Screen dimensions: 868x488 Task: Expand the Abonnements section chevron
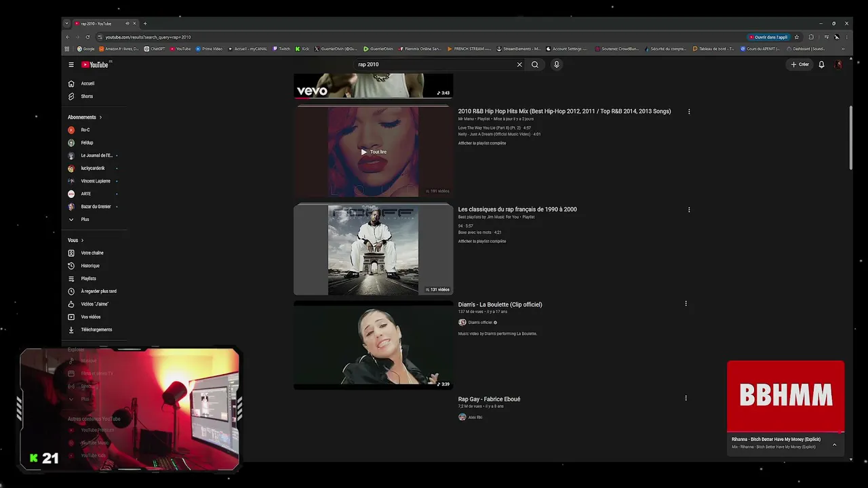coord(100,117)
